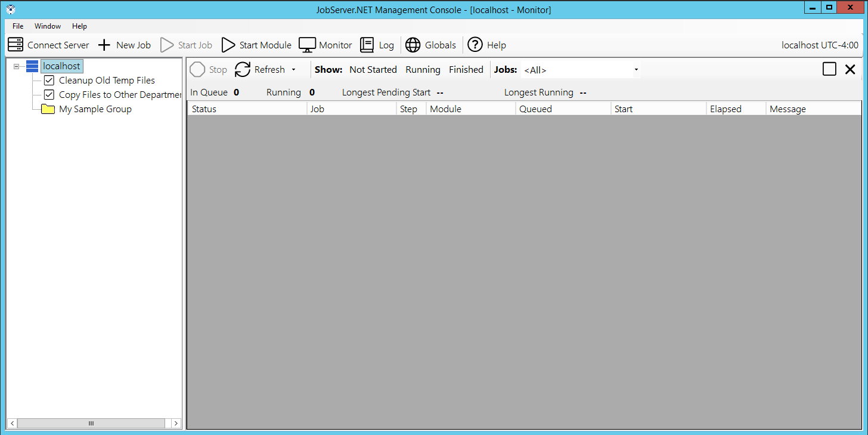
Task: Toggle the Copy Files to Other Department checkbox
Action: [x=49, y=95]
